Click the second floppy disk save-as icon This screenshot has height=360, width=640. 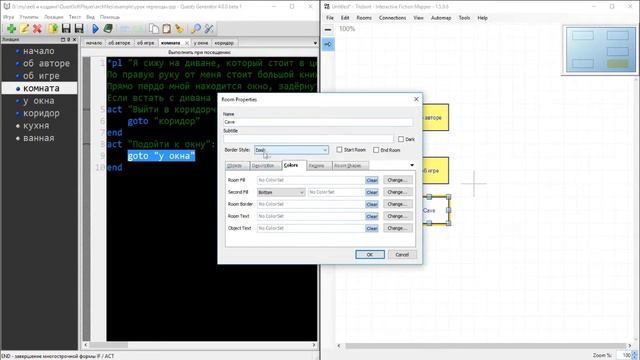(x=79, y=29)
